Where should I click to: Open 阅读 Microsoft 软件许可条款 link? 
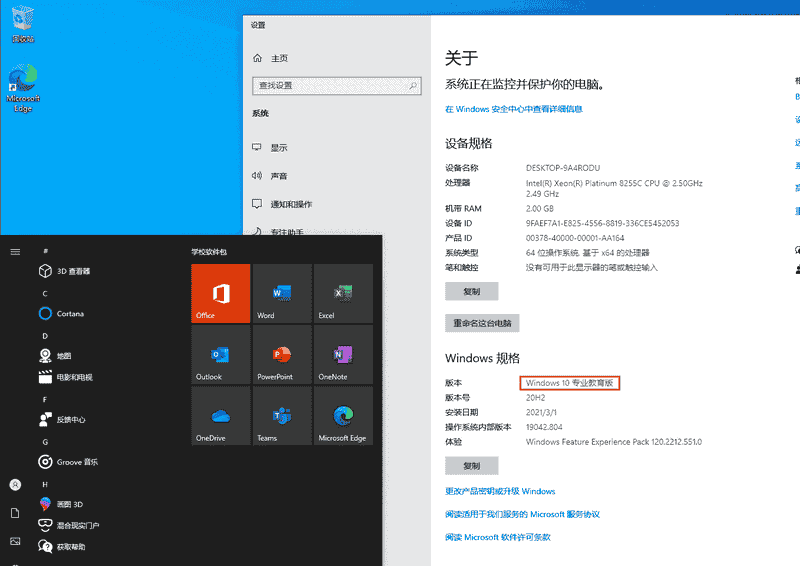pos(498,537)
